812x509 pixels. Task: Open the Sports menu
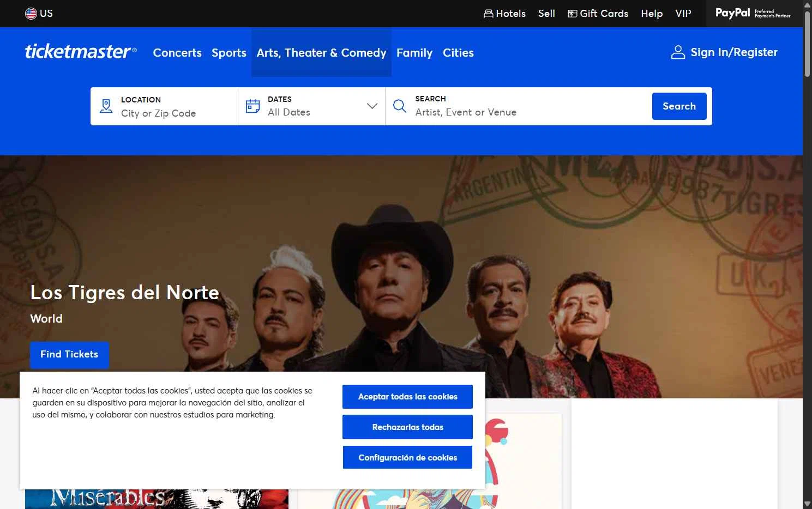[229, 53]
